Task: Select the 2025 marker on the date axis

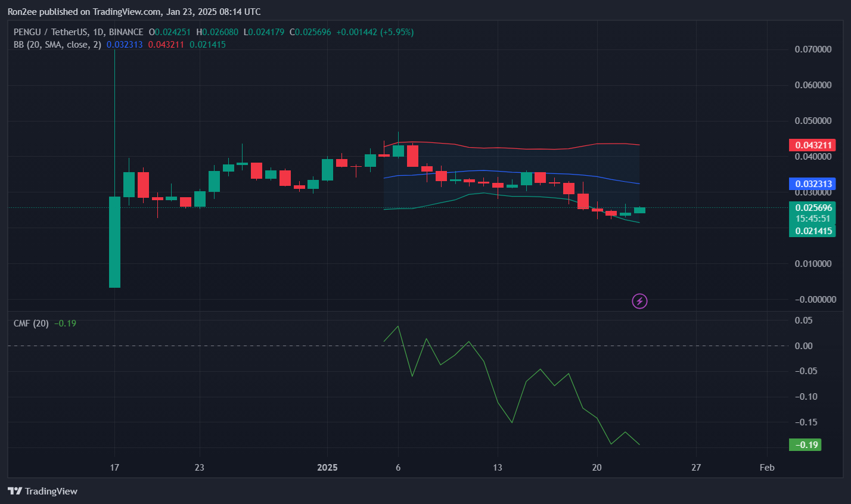Action: pos(327,468)
